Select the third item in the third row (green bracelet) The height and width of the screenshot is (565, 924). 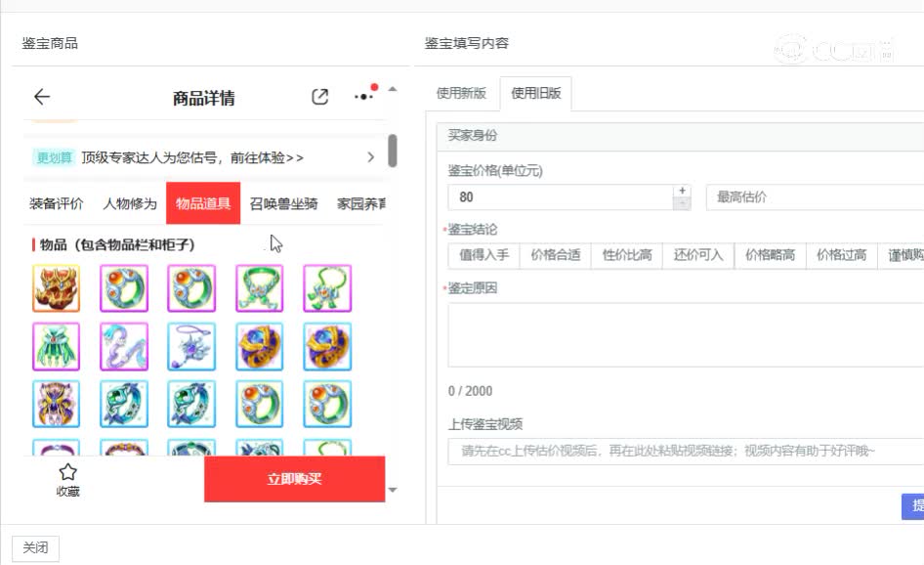(191, 404)
